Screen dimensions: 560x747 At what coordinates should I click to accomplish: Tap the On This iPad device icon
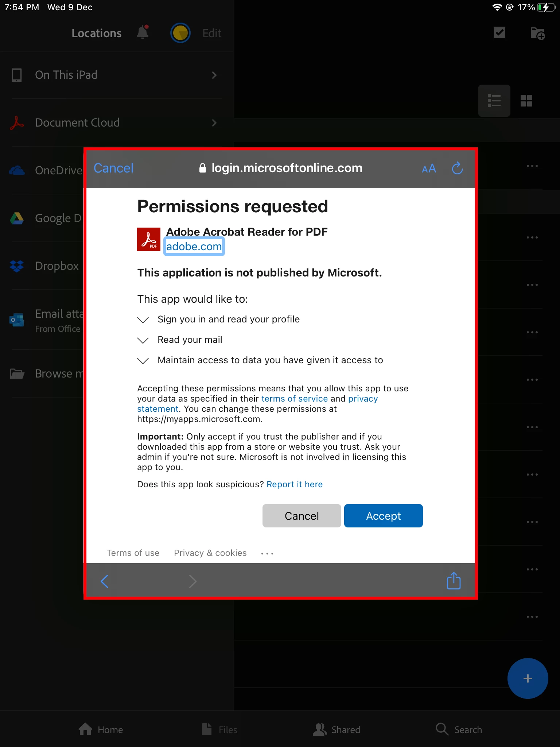click(16, 75)
